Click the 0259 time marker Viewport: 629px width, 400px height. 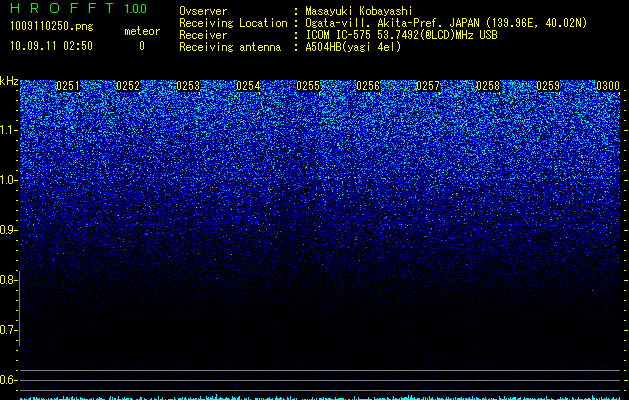(x=548, y=86)
